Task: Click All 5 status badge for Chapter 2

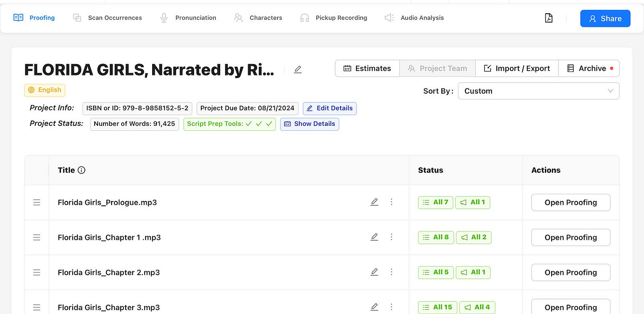Action: pos(436,272)
